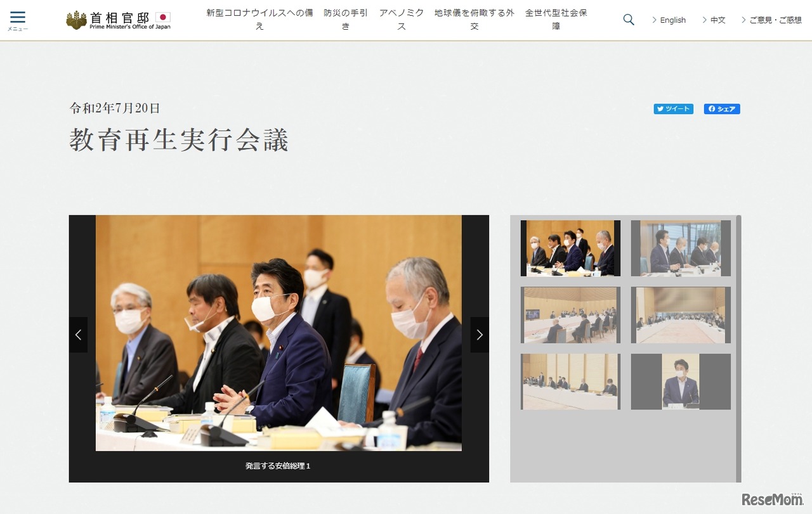
Task: Click the 首相官邸 chrysanthemum logo
Action: (76, 19)
